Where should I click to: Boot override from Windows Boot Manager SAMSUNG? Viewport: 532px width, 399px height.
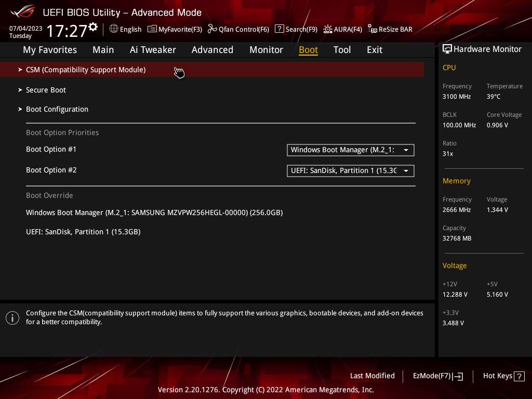tap(154, 212)
